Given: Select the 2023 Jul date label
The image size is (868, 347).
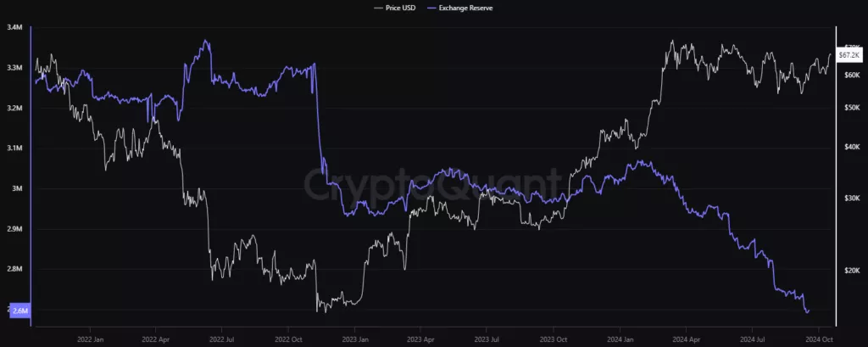Looking at the screenshot, I should click(487, 336).
